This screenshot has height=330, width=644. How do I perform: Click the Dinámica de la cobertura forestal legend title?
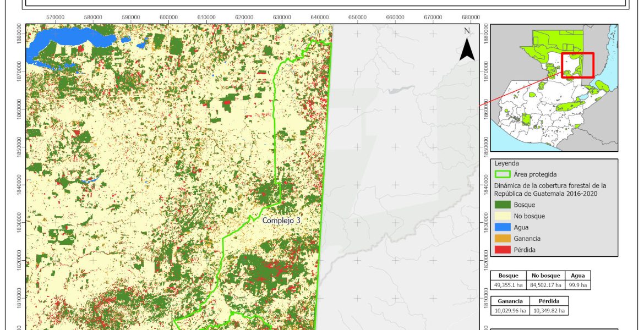(x=549, y=189)
